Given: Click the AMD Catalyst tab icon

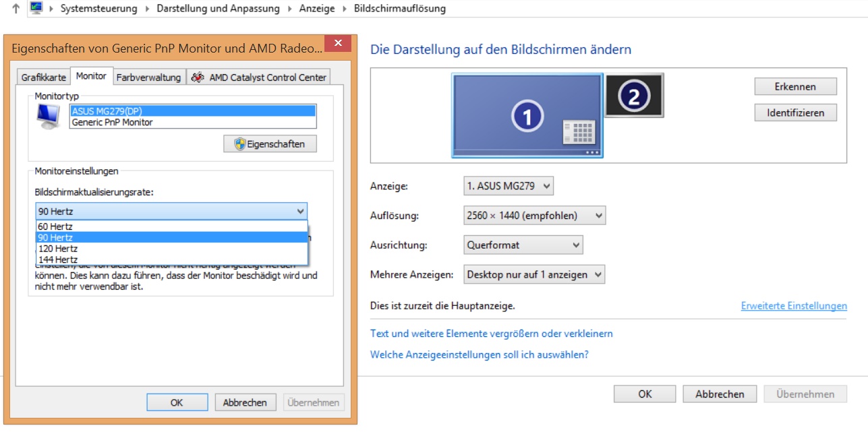Looking at the screenshot, I should (x=198, y=77).
